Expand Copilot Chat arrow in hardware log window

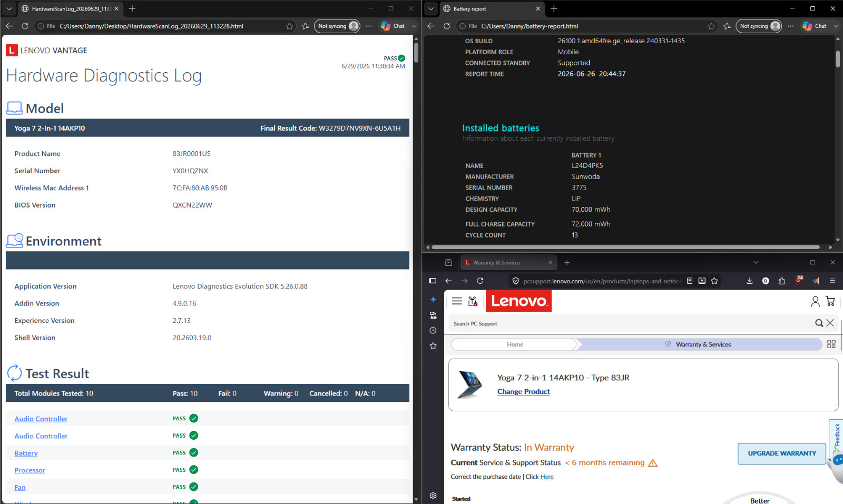point(414,26)
